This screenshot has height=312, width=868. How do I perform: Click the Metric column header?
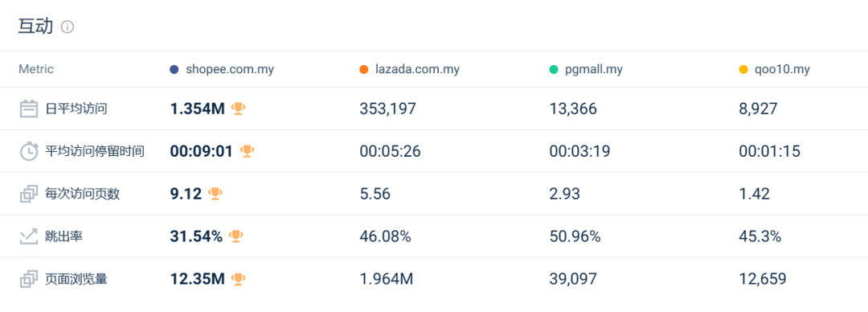36,70
